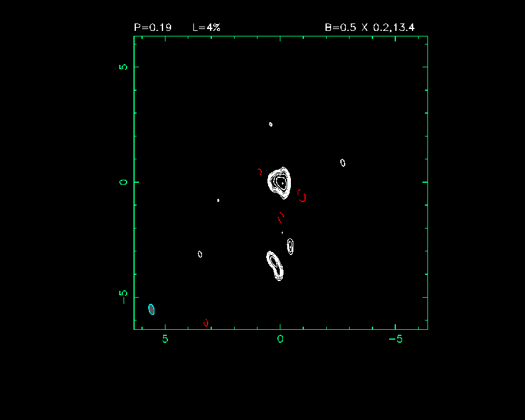Click the red negative contour upper-left of core

[260, 172]
